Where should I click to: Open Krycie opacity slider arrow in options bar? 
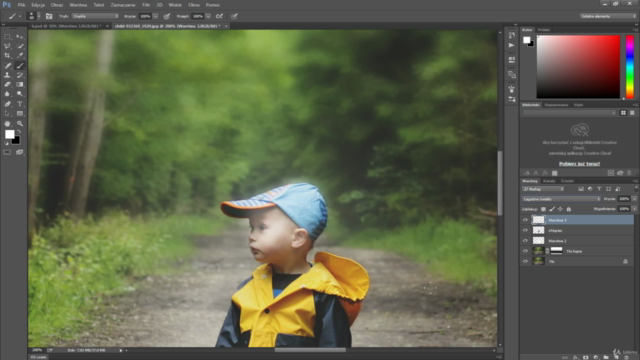(x=156, y=16)
